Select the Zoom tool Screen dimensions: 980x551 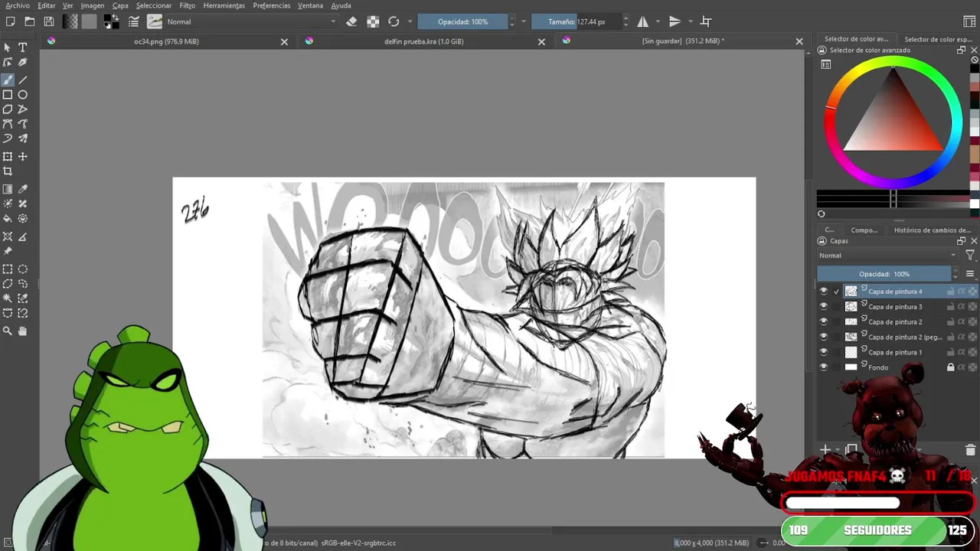(x=8, y=331)
